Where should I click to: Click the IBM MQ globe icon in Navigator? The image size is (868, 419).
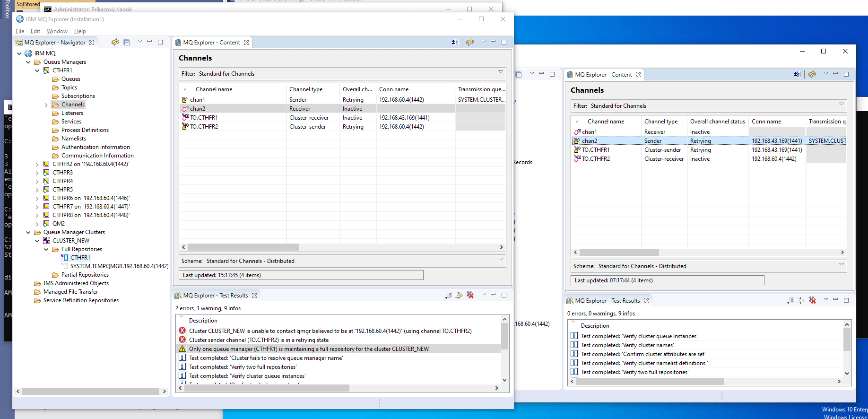click(x=28, y=53)
